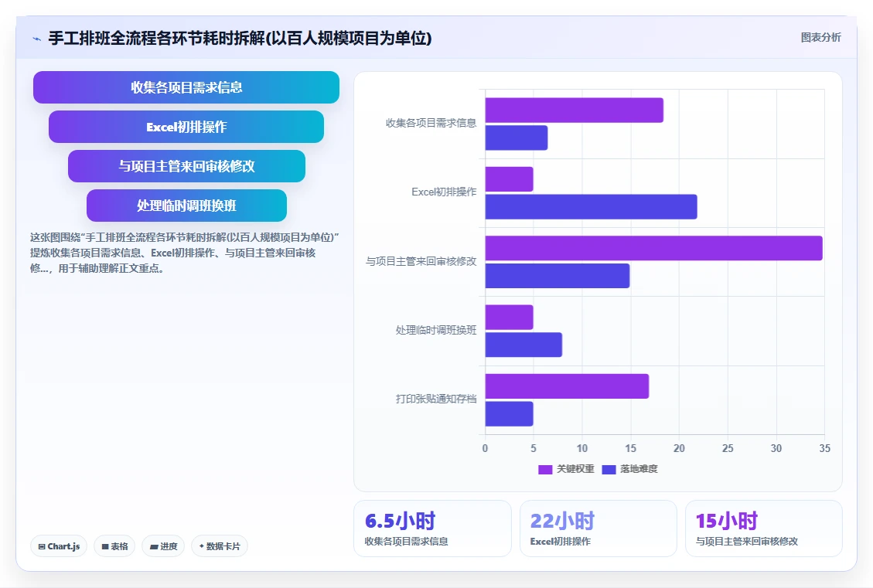Click blue 落地难度 bar for 打印张贴通知存档
873x588 pixels.
click(x=509, y=414)
